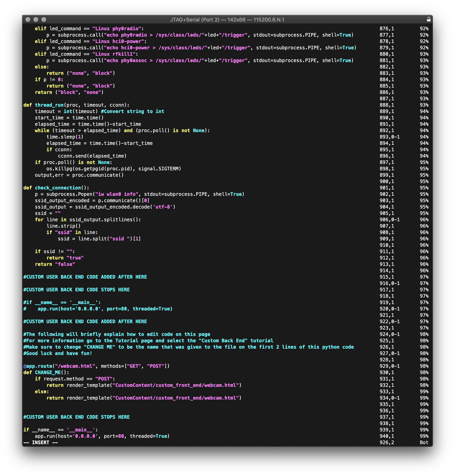Click the render_template return on line 932
This screenshot has width=455, height=476.
144,385
